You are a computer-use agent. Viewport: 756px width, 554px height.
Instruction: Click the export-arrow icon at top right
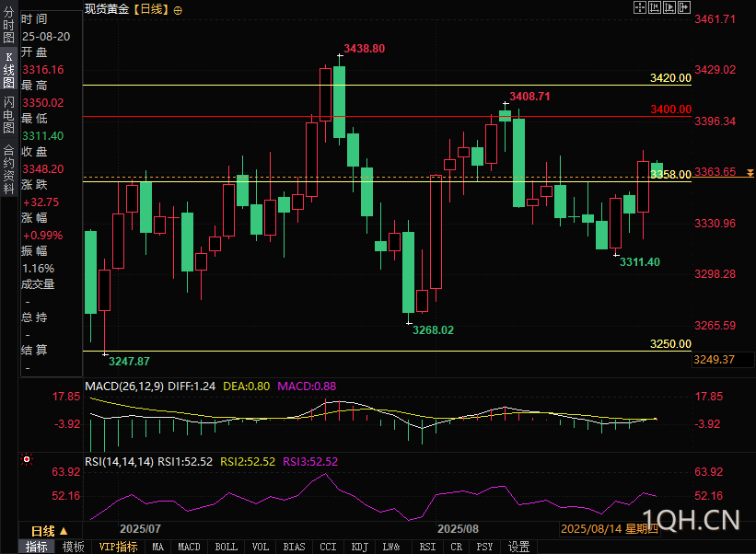coord(684,7)
